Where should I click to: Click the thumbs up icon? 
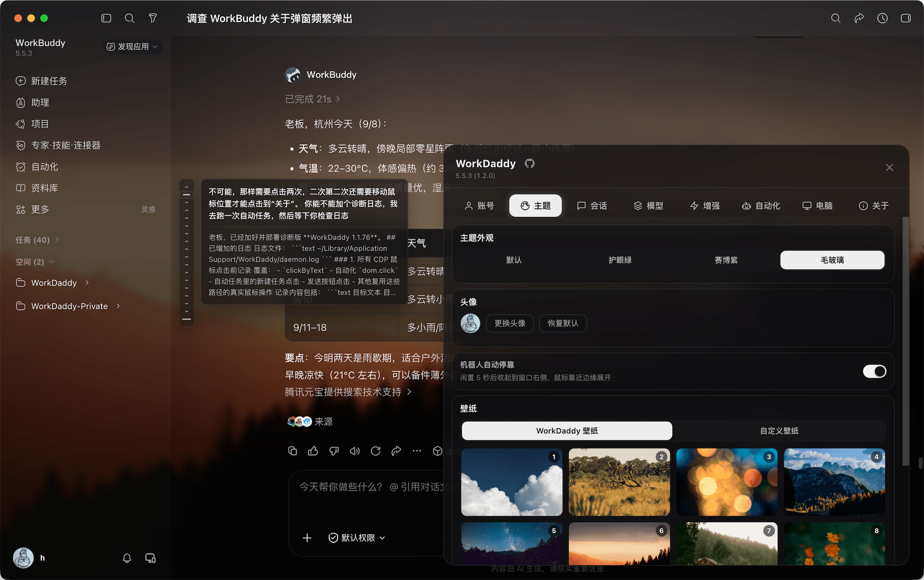[313, 451]
